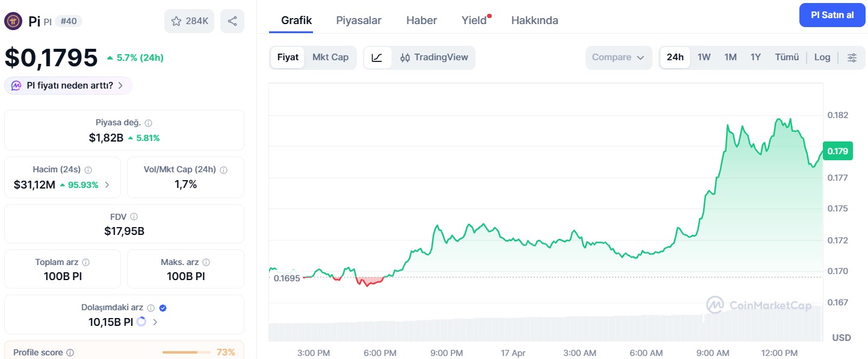Image resolution: width=868 pixels, height=359 pixels.
Task: Click the 5.7% (24h) change indicator
Action: click(135, 58)
